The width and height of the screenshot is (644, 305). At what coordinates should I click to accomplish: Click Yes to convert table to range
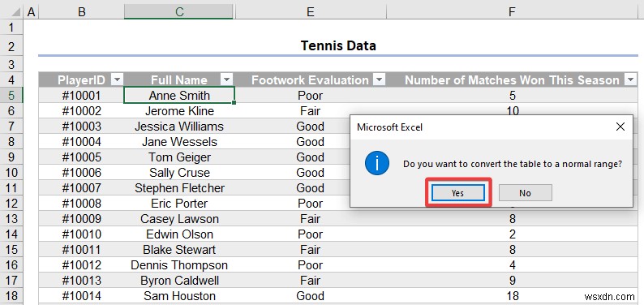click(x=458, y=192)
